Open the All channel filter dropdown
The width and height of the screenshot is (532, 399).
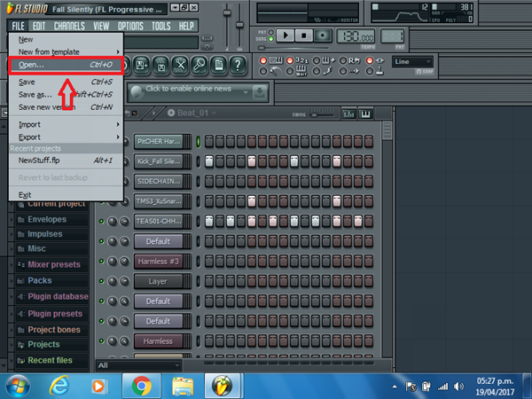pos(139,365)
